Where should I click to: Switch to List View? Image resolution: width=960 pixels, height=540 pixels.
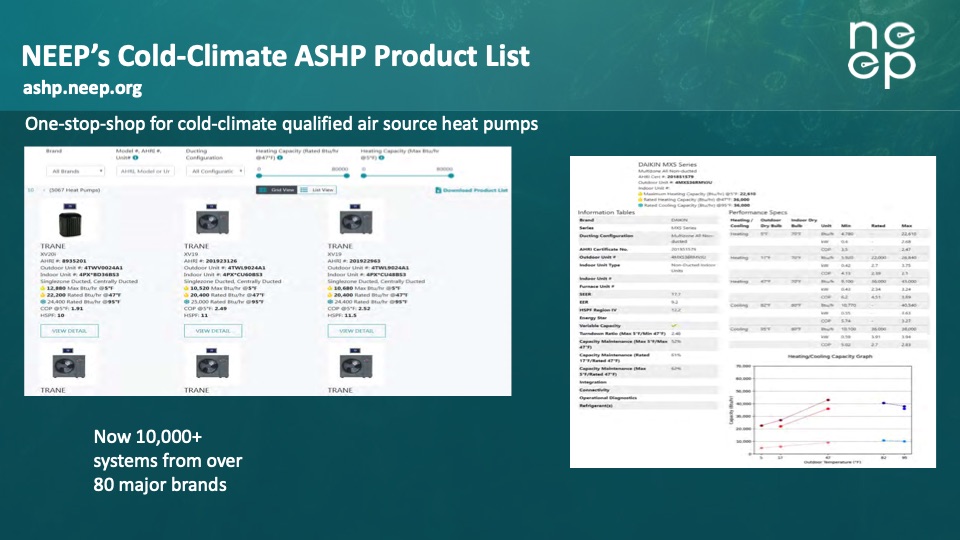(317, 190)
